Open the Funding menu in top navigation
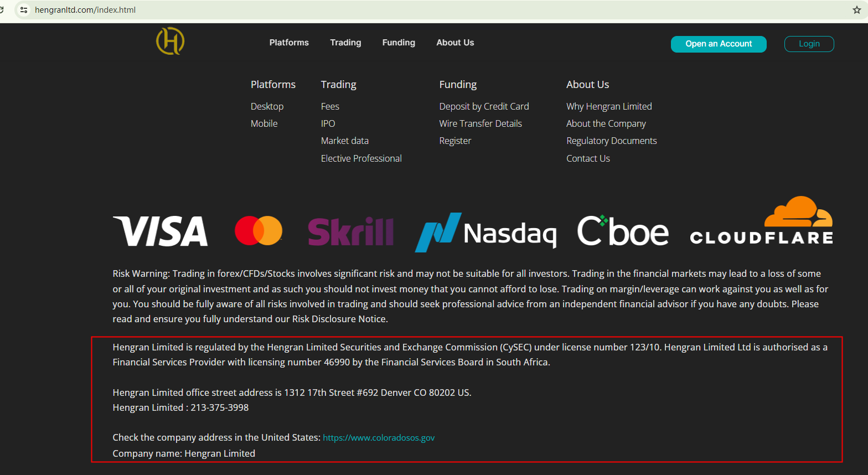The image size is (868, 475). 399,43
